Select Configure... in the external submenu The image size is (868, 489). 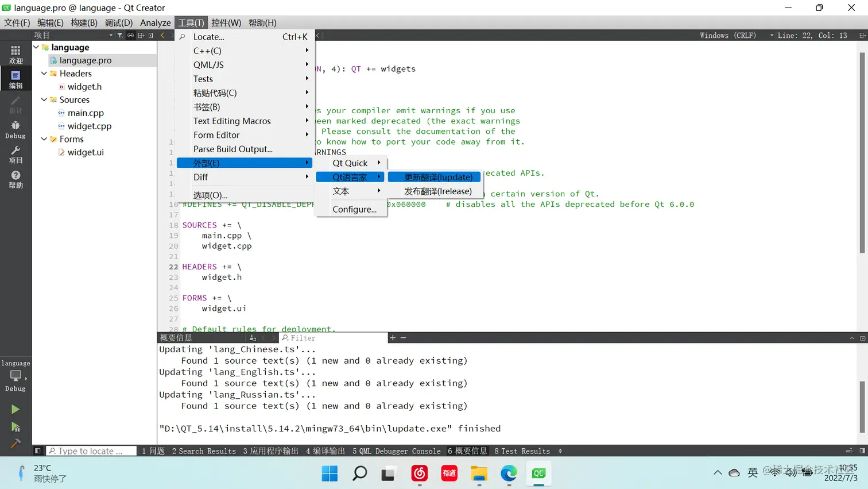[x=351, y=209]
